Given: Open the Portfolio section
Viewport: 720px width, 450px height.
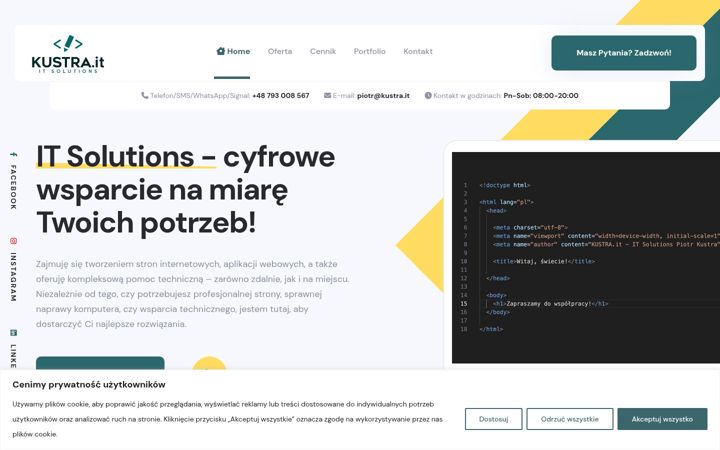Looking at the screenshot, I should coord(369,51).
